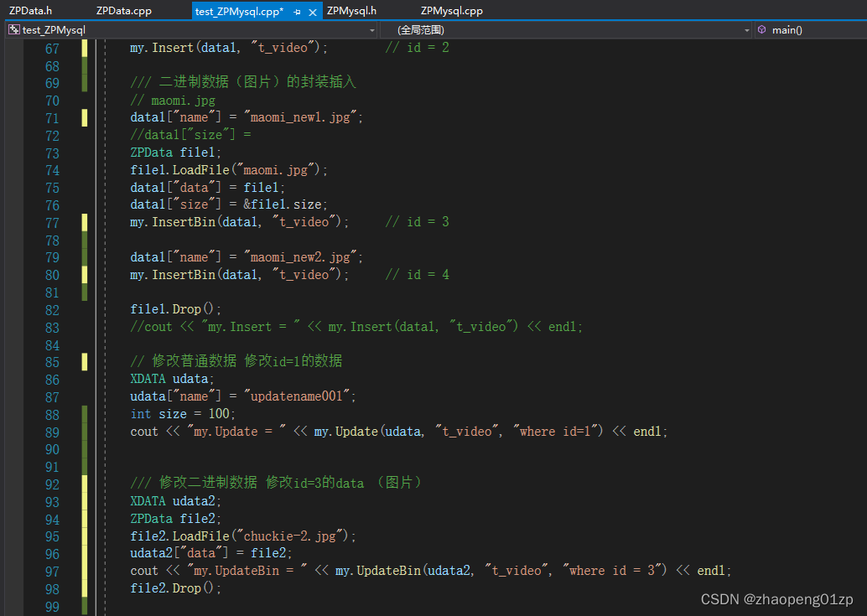The image size is (867, 616).
Task: Open the ZPData.cpp tab
Action: [124, 11]
